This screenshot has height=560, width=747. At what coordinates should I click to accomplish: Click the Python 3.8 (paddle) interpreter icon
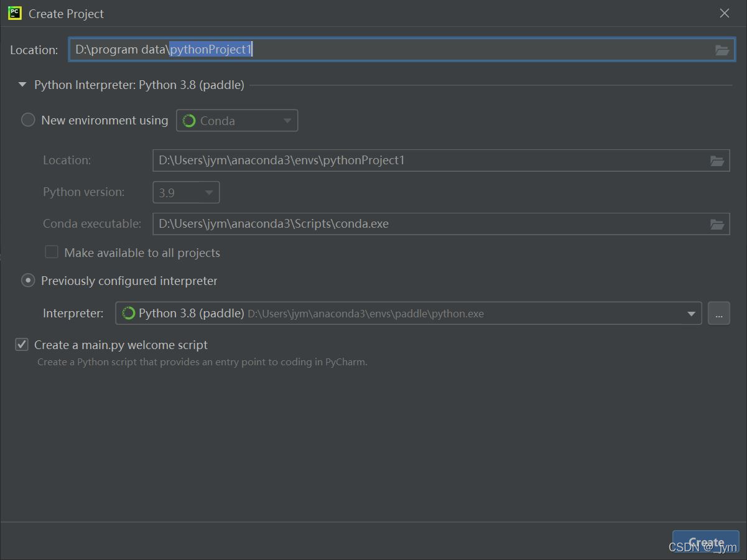[129, 313]
